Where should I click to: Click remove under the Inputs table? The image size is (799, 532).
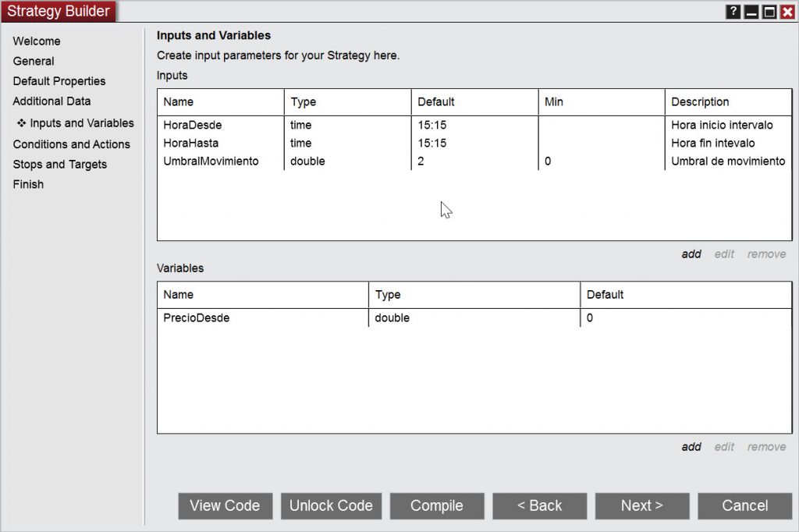click(x=766, y=254)
